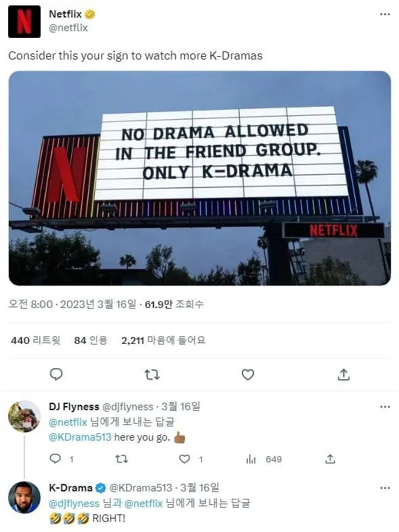View the 440 retweets list
399x532 pixels.
tap(36, 340)
